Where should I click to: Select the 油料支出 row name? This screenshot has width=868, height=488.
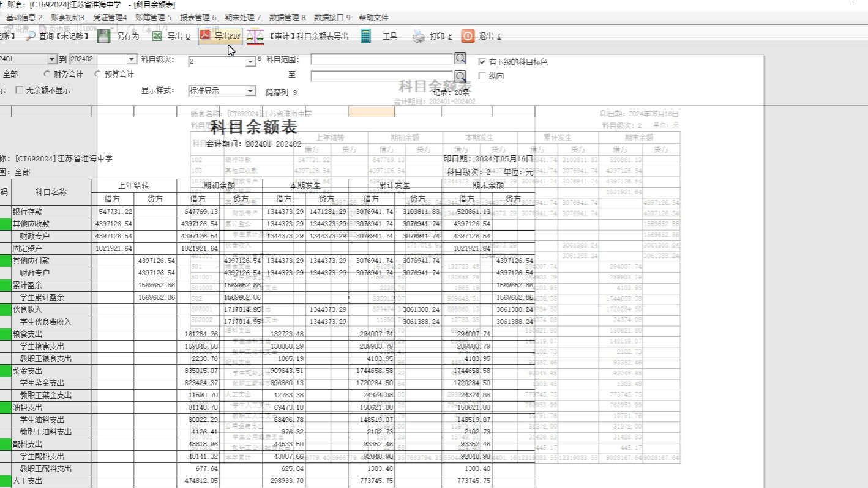28,407
